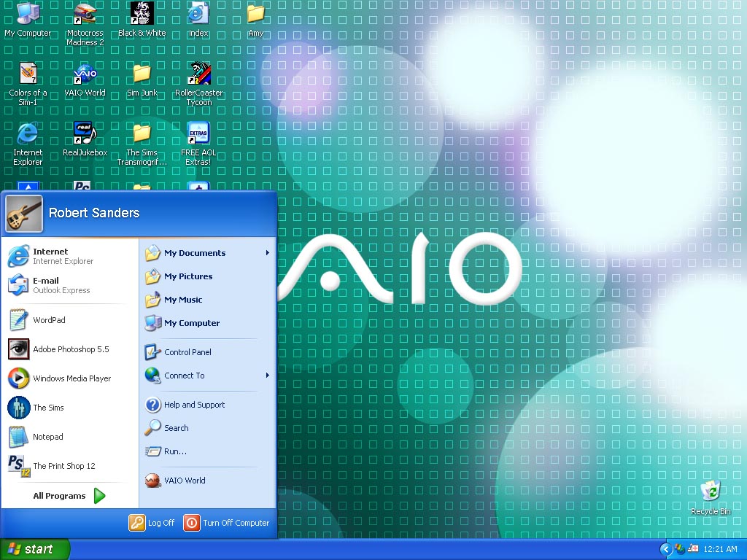The image size is (747, 560).
Task: Open VAIO World from the Start menu
Action: 208,481
